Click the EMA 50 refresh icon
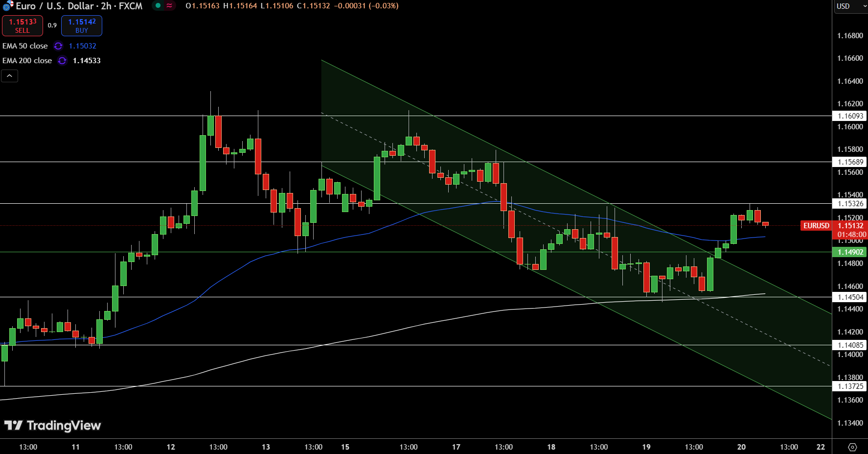 58,46
